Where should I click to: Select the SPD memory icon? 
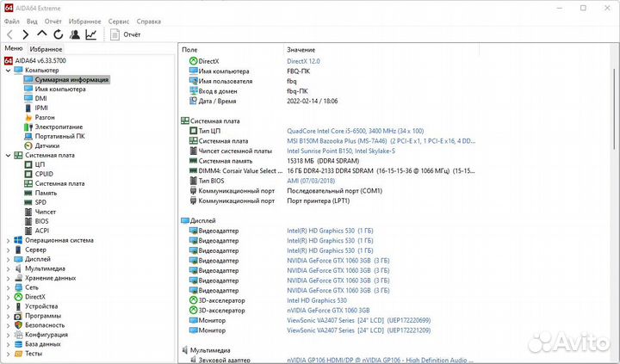tap(28, 203)
